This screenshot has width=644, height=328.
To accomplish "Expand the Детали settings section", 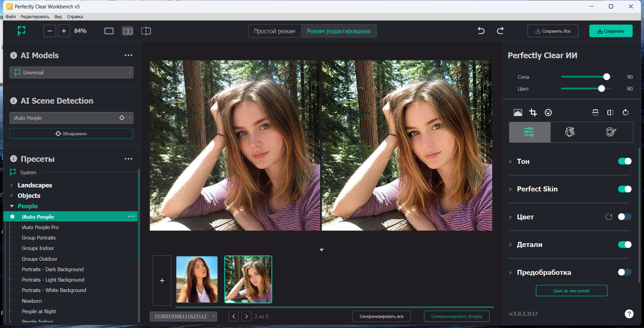I will tap(511, 245).
